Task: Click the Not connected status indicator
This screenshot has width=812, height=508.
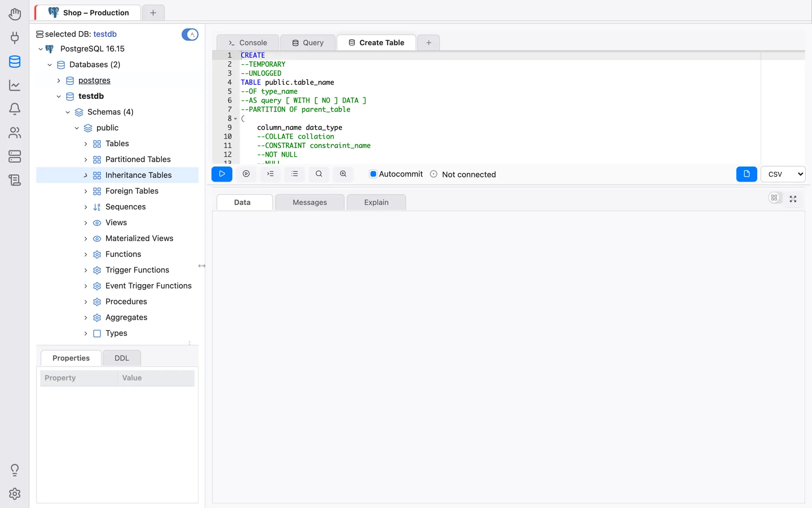Action: 463,174
